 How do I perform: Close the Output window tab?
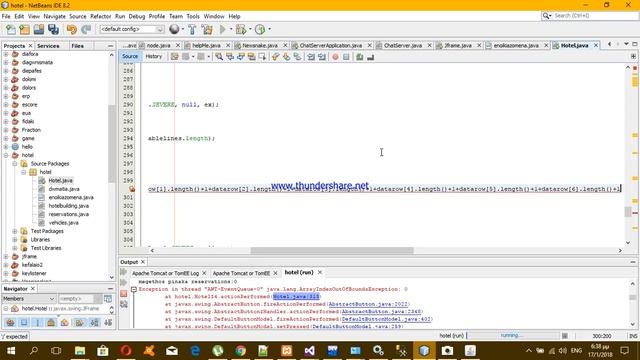(x=143, y=262)
